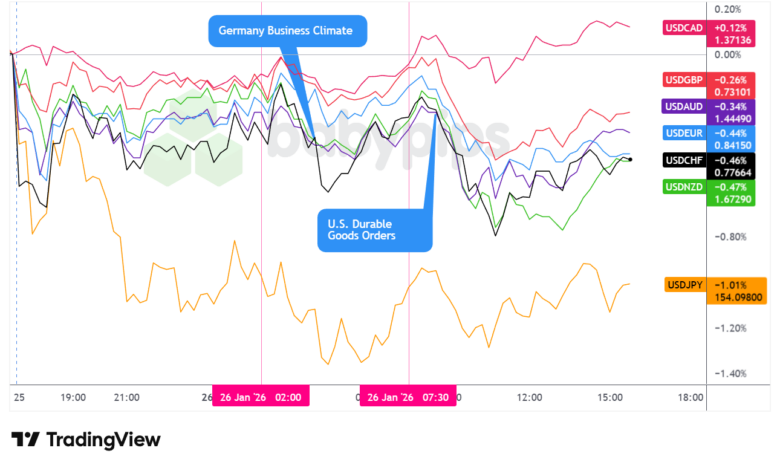Viewport: 780px width, 468px height.
Task: Click the USDCHF line endpoint dot
Action: (629, 159)
